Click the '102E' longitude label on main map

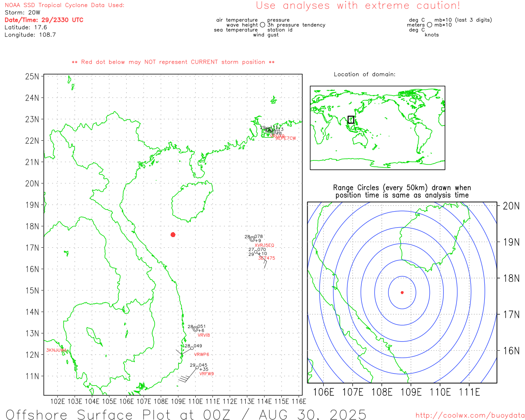[x=57, y=401]
